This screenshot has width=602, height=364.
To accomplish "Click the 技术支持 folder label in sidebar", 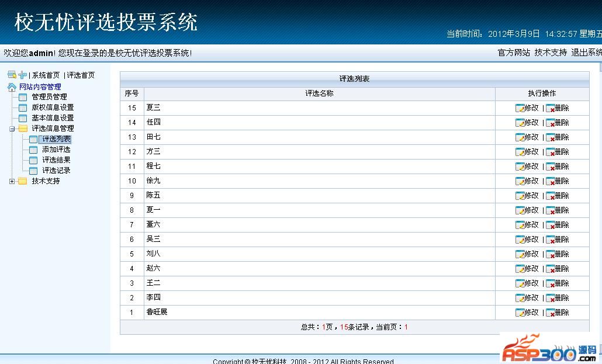I will point(46,181).
